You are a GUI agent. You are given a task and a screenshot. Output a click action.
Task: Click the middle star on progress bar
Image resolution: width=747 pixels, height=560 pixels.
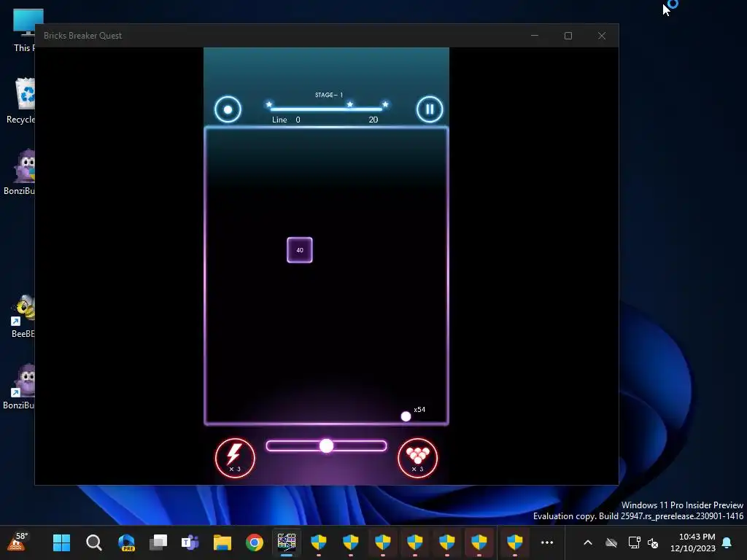[x=350, y=104]
